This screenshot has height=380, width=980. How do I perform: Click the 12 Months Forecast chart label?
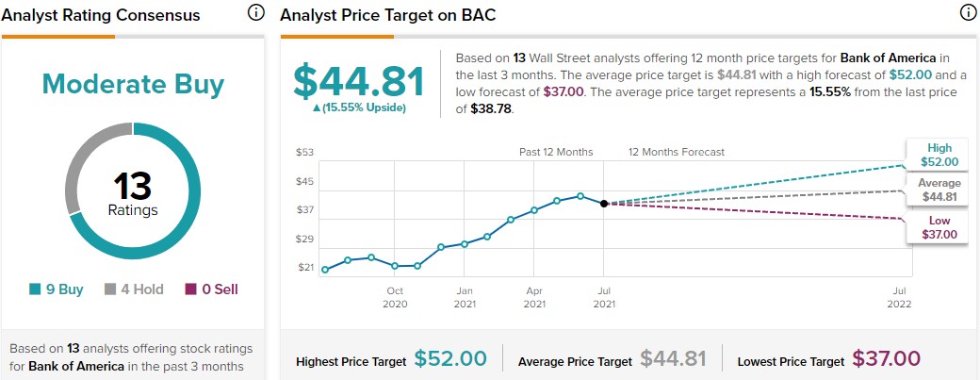(677, 152)
